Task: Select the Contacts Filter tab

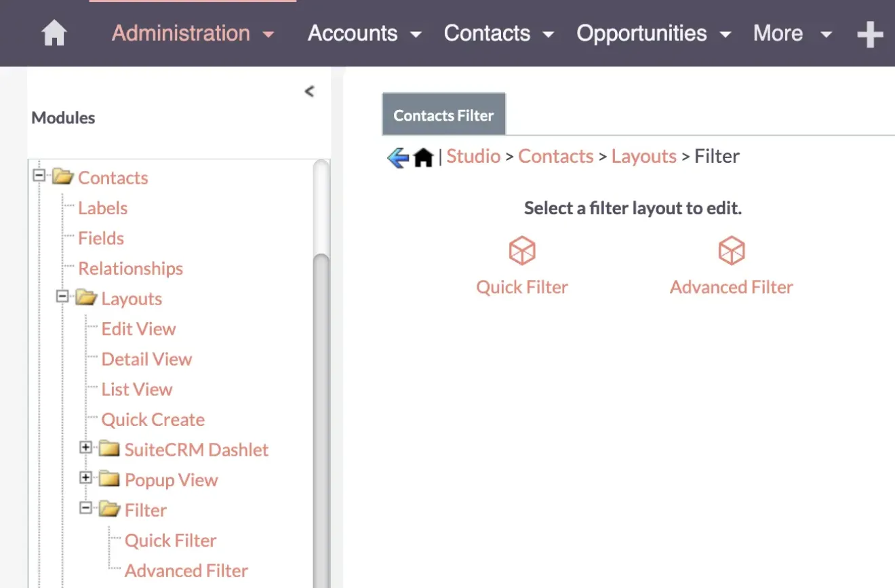Action: pyautogui.click(x=443, y=115)
